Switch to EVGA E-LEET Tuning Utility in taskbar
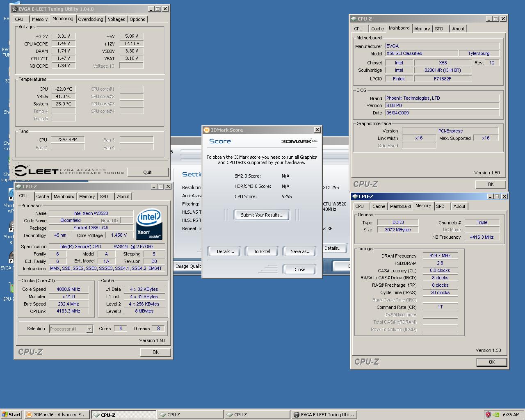 click(x=324, y=415)
